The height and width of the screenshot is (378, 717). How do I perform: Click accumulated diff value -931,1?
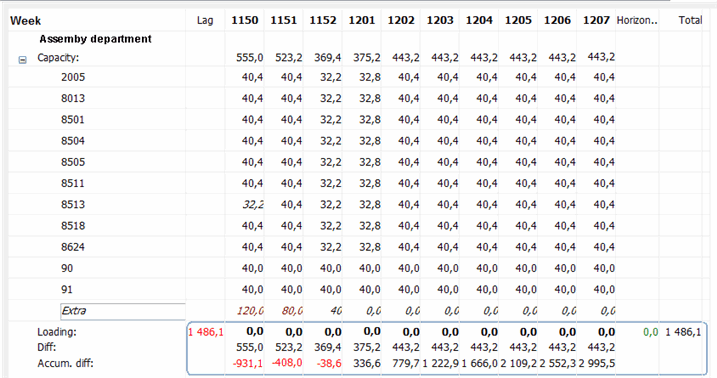pyautogui.click(x=248, y=363)
